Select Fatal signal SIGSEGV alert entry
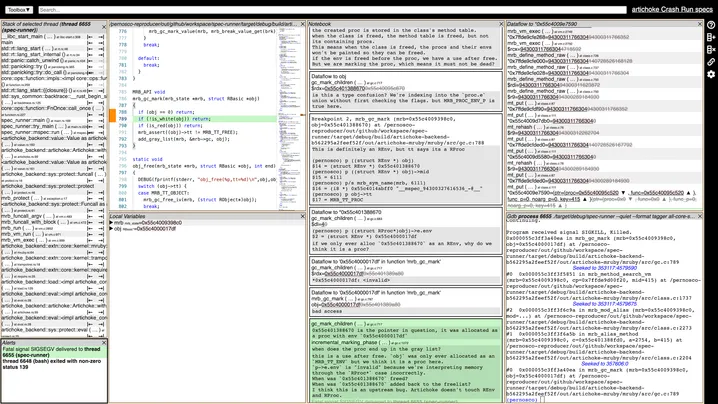Screen dimensions: 718x404 (x=54, y=352)
